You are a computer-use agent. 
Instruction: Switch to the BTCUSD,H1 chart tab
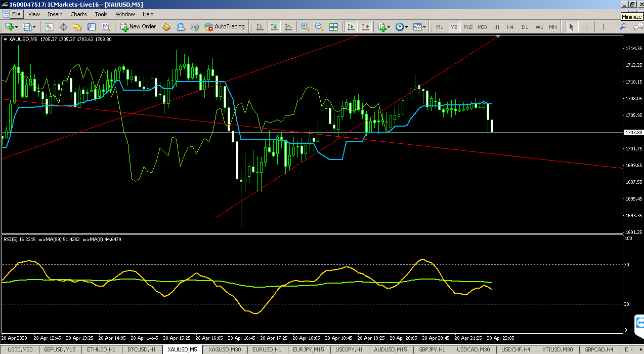pos(142,349)
